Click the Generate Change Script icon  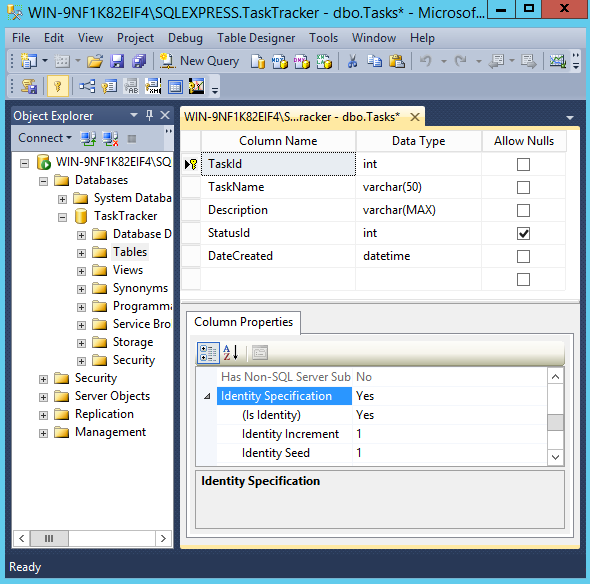tap(29, 87)
